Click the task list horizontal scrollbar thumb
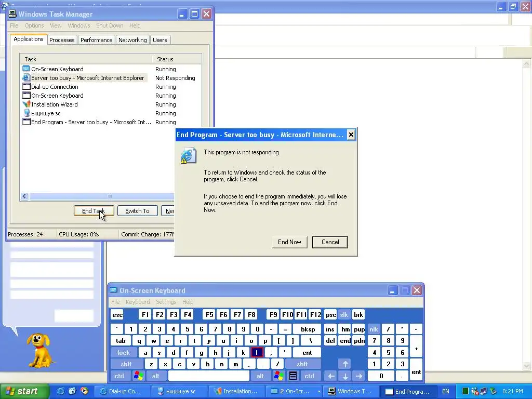 tap(102, 196)
